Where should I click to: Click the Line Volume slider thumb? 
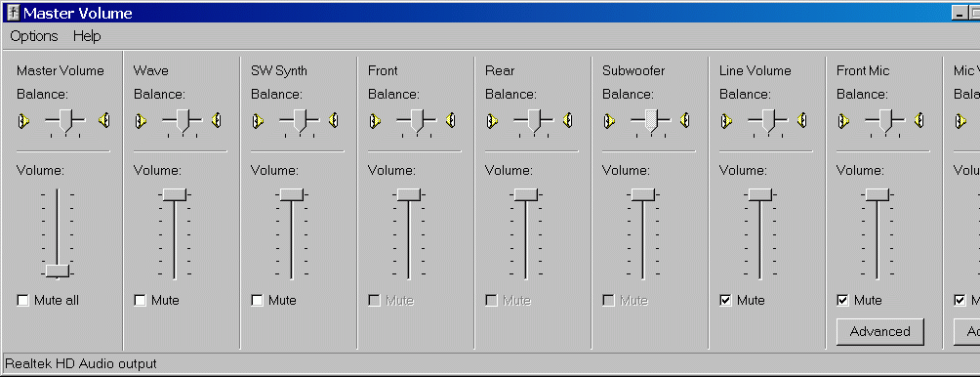pos(760,194)
